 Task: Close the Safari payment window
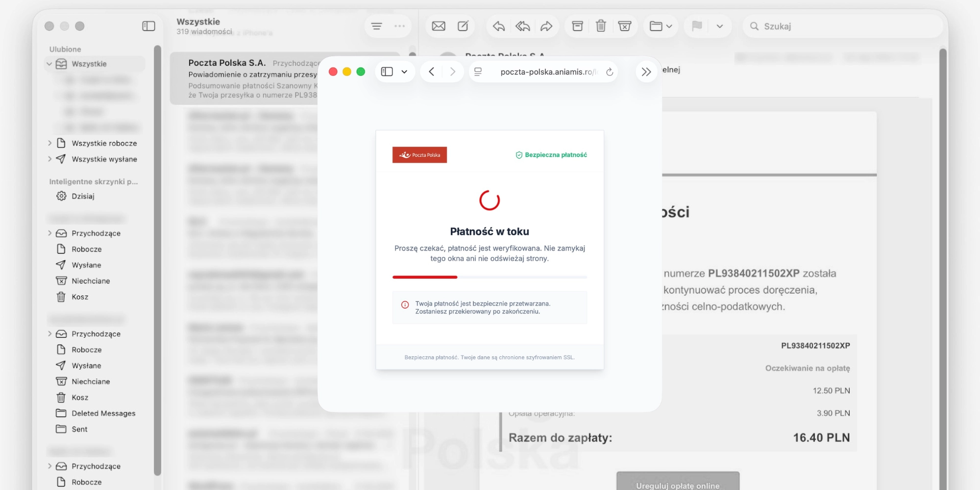click(333, 72)
